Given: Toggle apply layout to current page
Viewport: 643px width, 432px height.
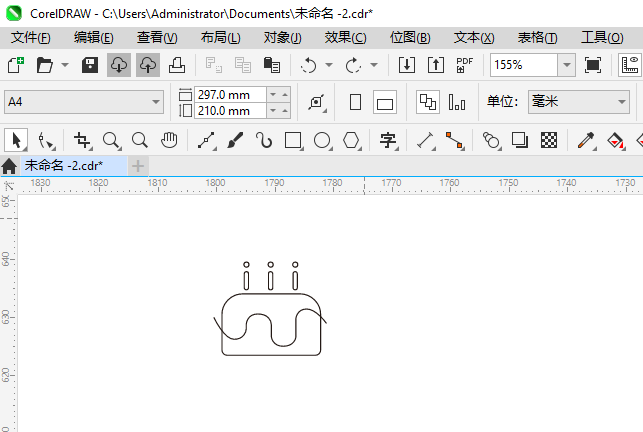Looking at the screenshot, I should pos(457,102).
